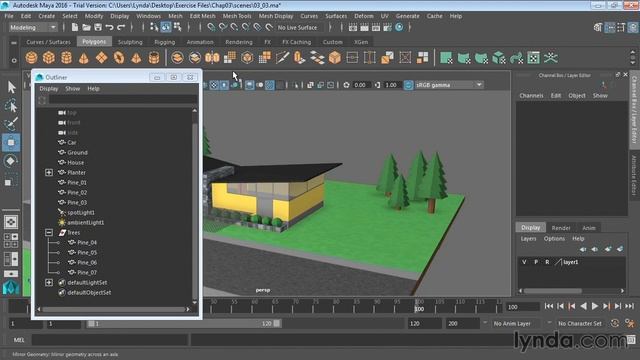Toggle Snap to points icon
640x360 pixels.
(234, 27)
